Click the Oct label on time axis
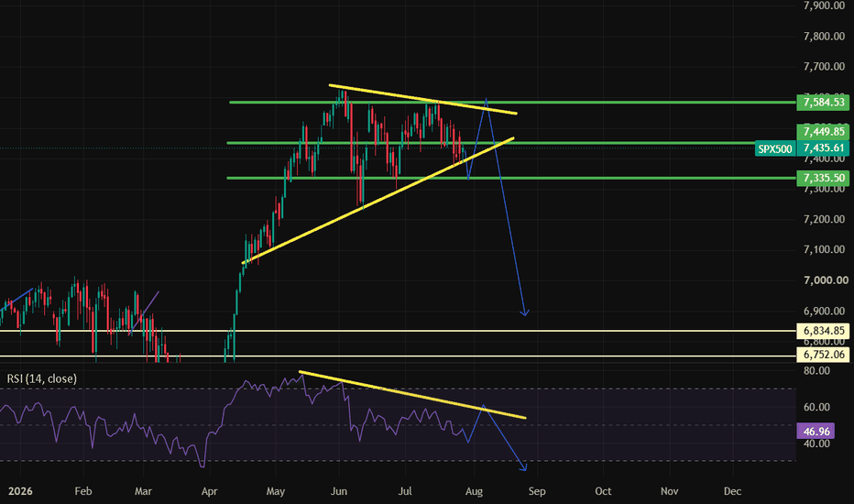The width and height of the screenshot is (854, 504). (603, 491)
